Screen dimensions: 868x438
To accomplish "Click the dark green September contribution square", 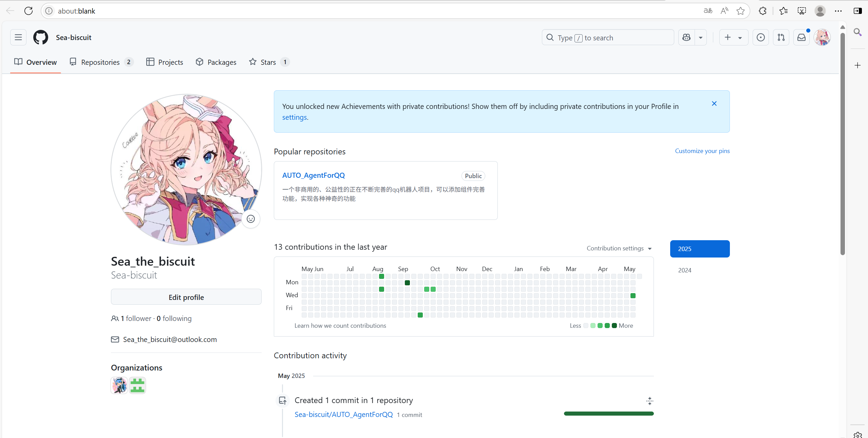I will point(407,283).
